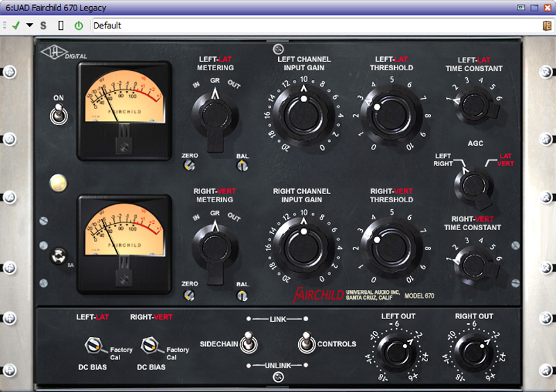Toggle the green power icon in toolbar
The width and height of the screenshot is (556, 392).
pos(79,25)
